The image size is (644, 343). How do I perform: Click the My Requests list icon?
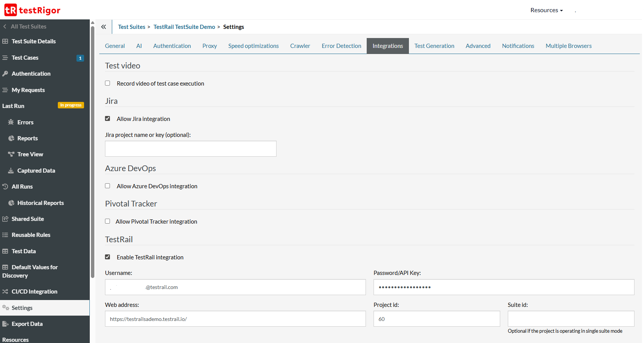click(5, 90)
